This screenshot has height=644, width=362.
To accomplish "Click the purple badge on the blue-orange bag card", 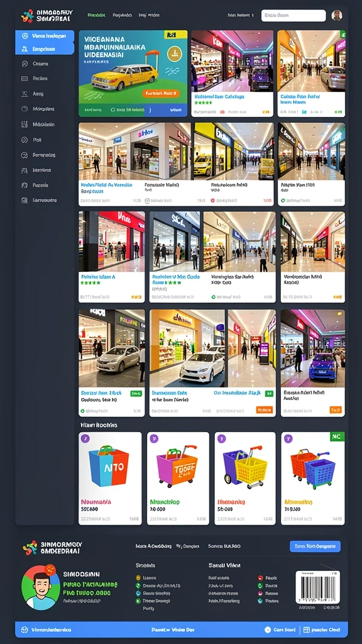I will pyautogui.click(x=85, y=438).
